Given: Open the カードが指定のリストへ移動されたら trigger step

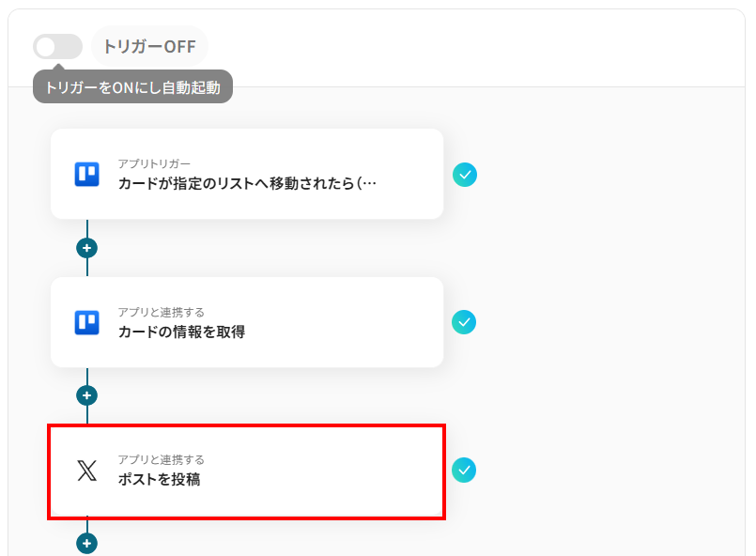Looking at the screenshot, I should pos(247,174).
